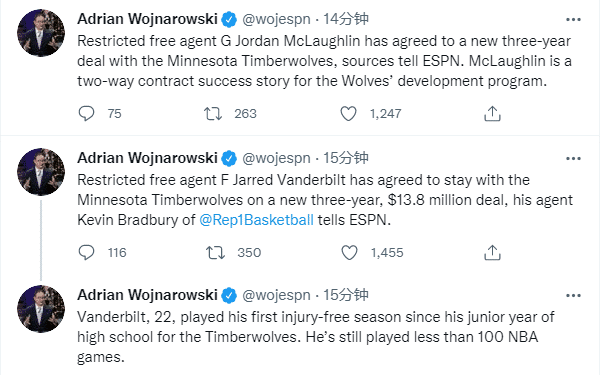Screen dimensions: 601x375
Task: Like the McLaughlin three-year deal tweet
Action: [x=348, y=113]
